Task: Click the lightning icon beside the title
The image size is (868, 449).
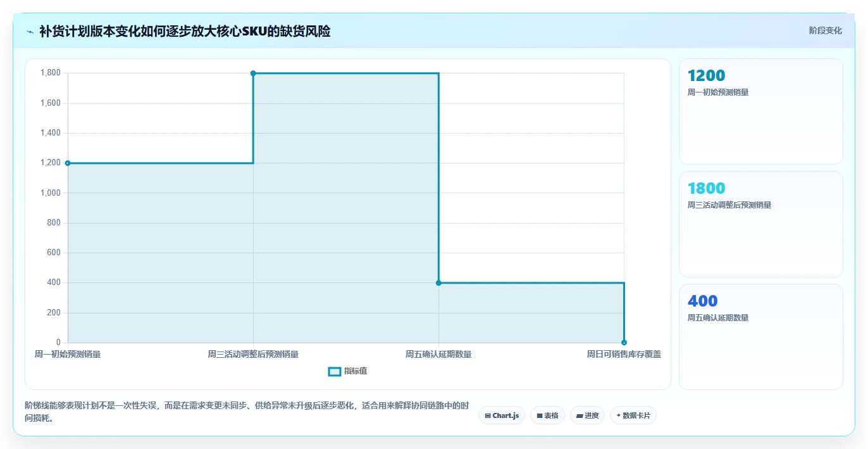Action: 30,32
